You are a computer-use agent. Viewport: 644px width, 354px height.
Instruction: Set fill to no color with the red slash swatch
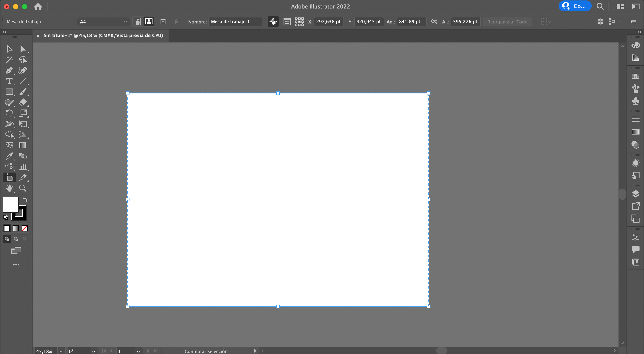(x=25, y=228)
